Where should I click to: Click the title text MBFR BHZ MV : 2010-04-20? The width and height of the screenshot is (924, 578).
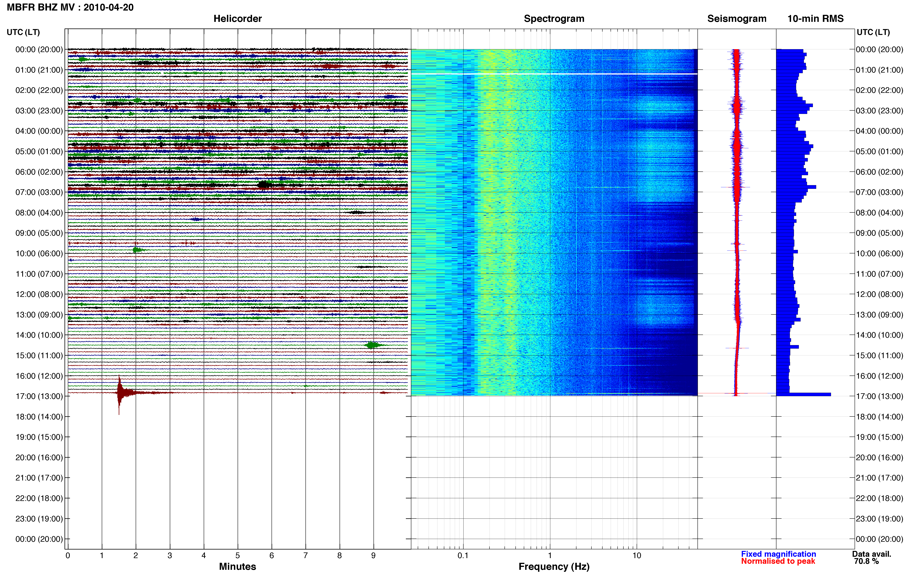coord(70,7)
